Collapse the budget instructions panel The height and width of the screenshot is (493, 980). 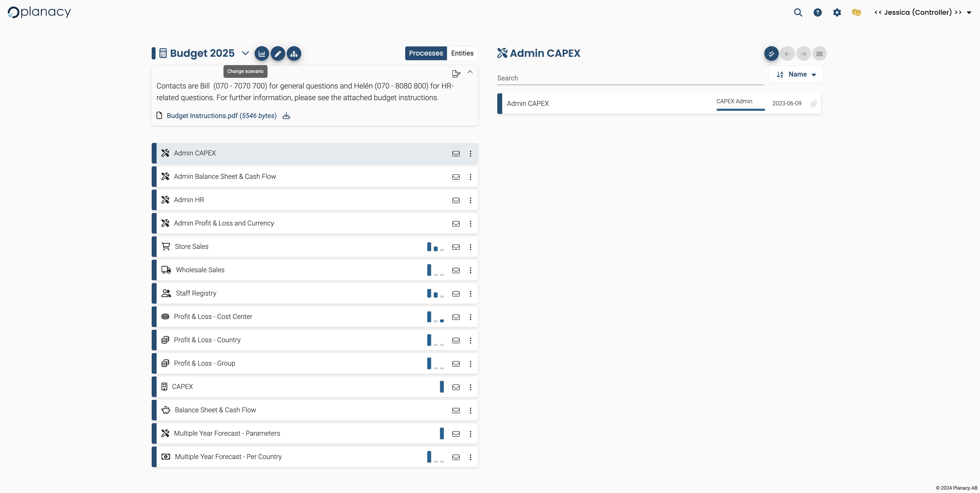pos(470,72)
